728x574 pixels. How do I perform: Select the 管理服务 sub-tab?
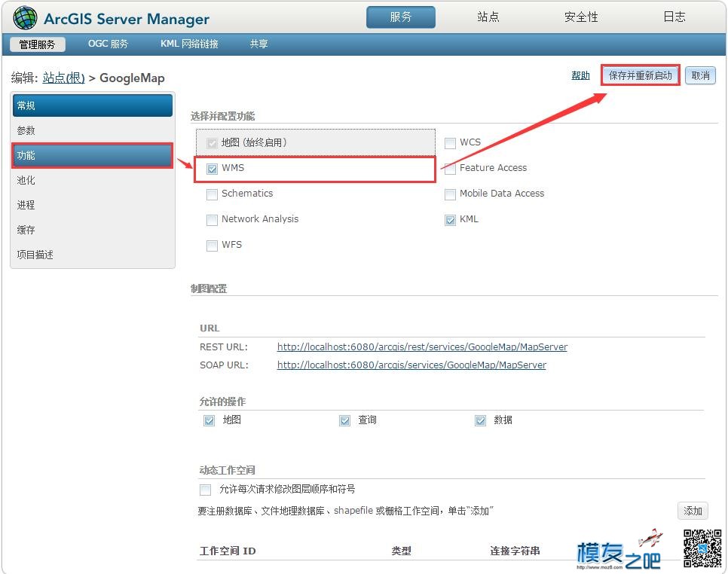(37, 44)
